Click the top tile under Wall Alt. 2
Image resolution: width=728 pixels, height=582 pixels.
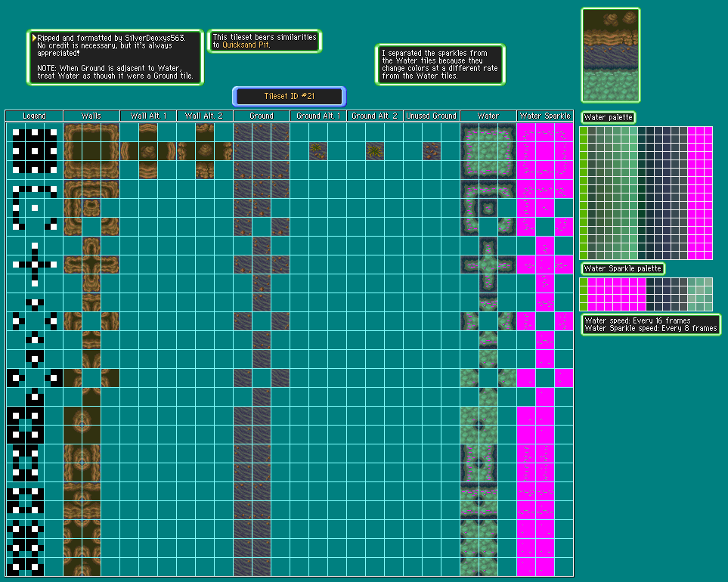(x=205, y=132)
